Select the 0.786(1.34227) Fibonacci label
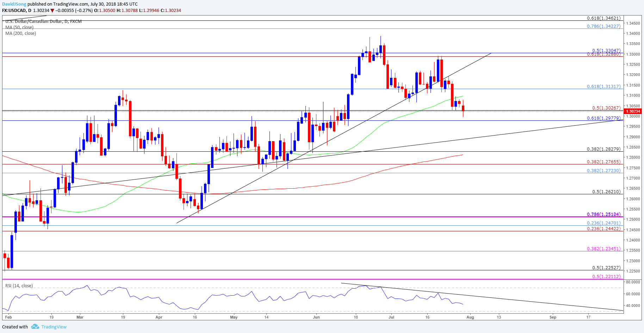Viewport: 644px width, 333px height. click(604, 26)
